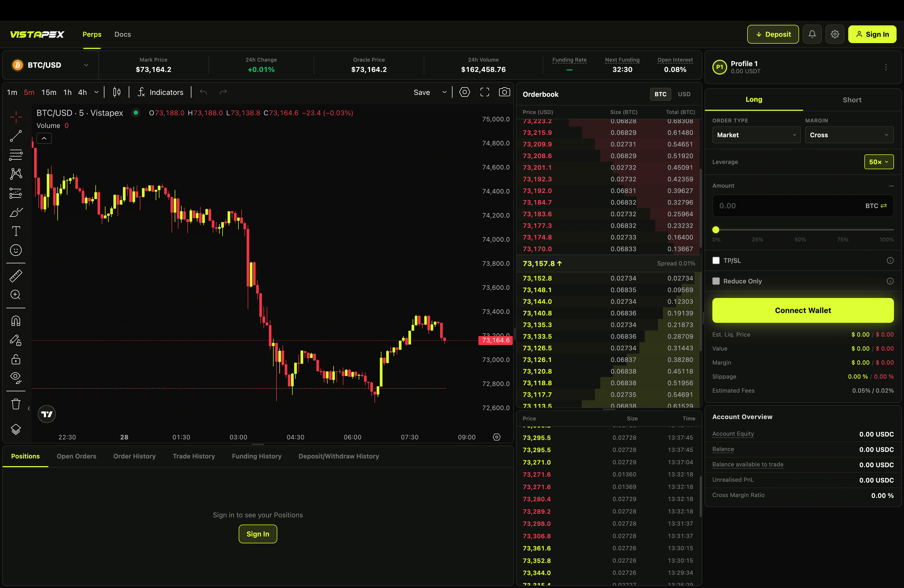Expand more timeframe intervals
This screenshot has width=904, height=588.
click(x=96, y=92)
